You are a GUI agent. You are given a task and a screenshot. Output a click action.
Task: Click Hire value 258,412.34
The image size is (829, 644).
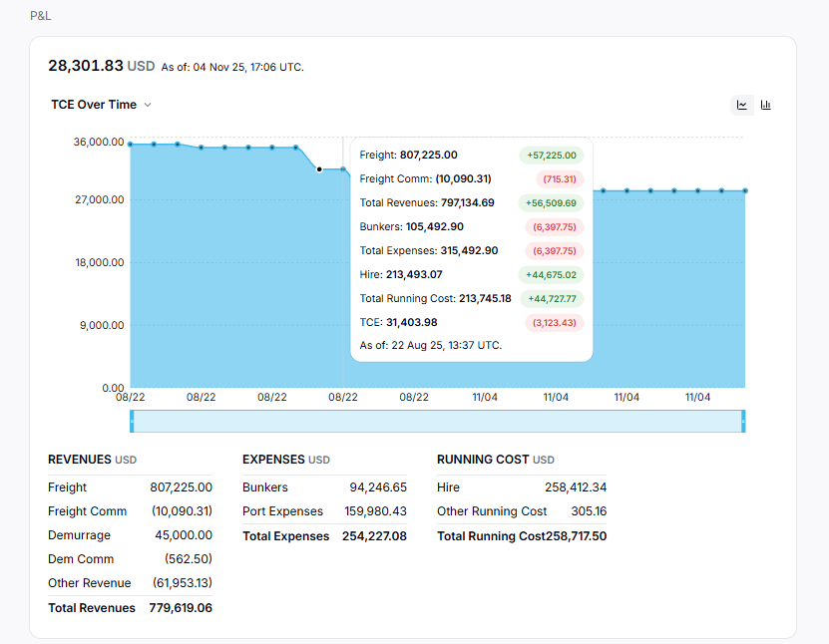pyautogui.click(x=576, y=487)
